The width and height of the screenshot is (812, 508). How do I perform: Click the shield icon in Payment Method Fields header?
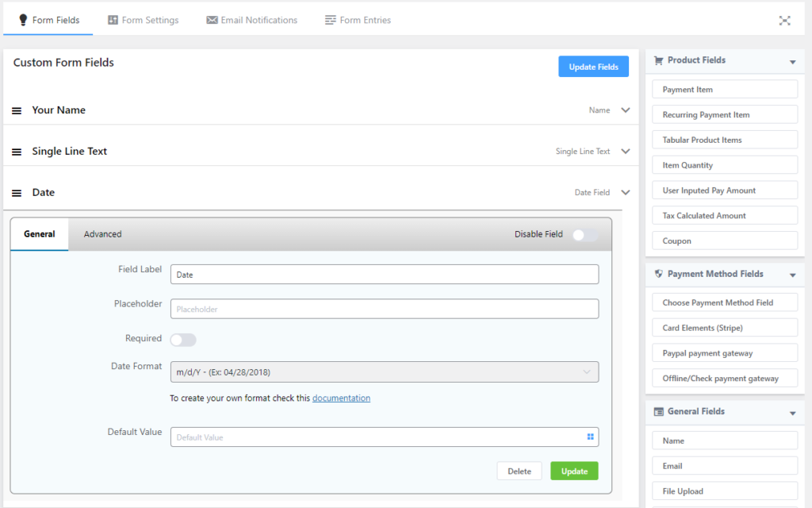coord(658,274)
